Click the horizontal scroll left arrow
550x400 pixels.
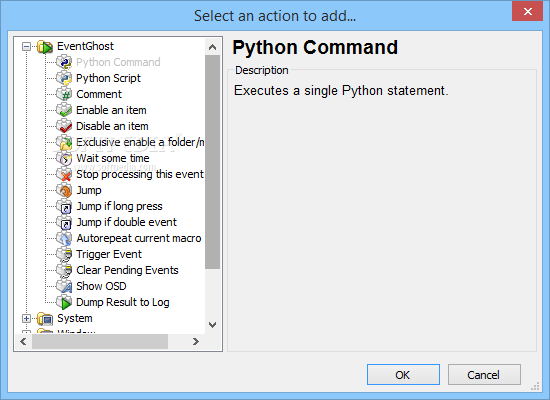tap(24, 341)
